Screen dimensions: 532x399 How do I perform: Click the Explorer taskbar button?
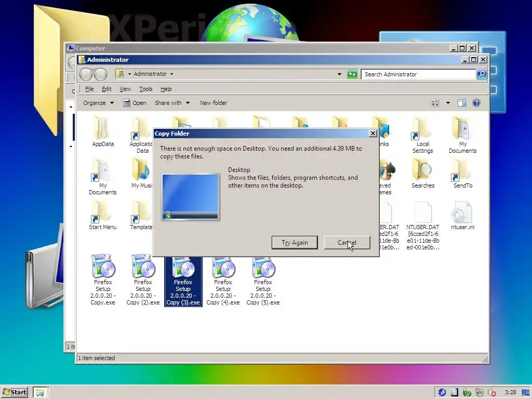(41, 392)
